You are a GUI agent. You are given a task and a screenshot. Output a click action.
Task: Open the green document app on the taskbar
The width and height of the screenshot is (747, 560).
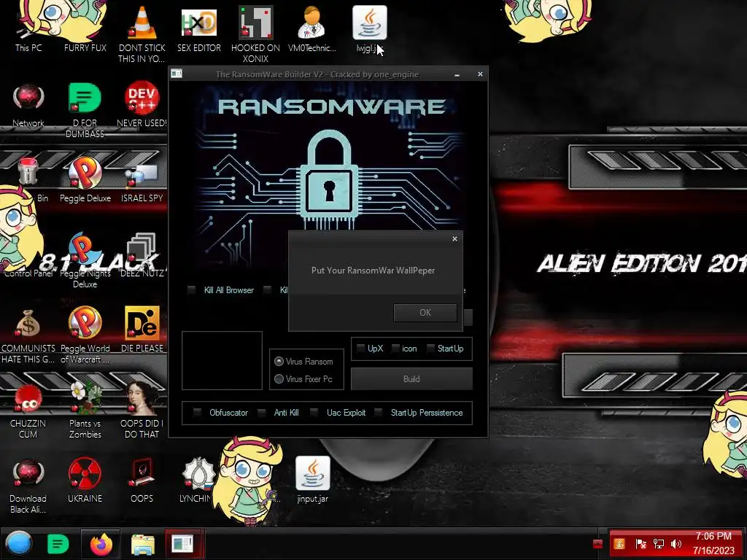(x=58, y=544)
